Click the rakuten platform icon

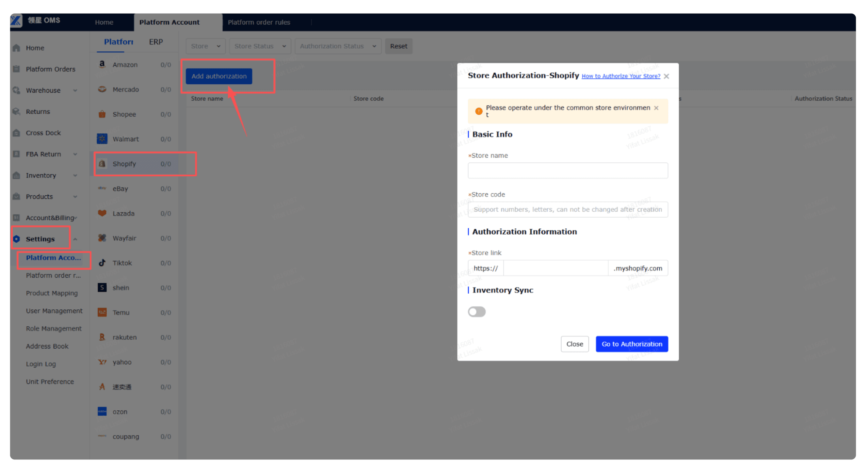click(x=102, y=337)
